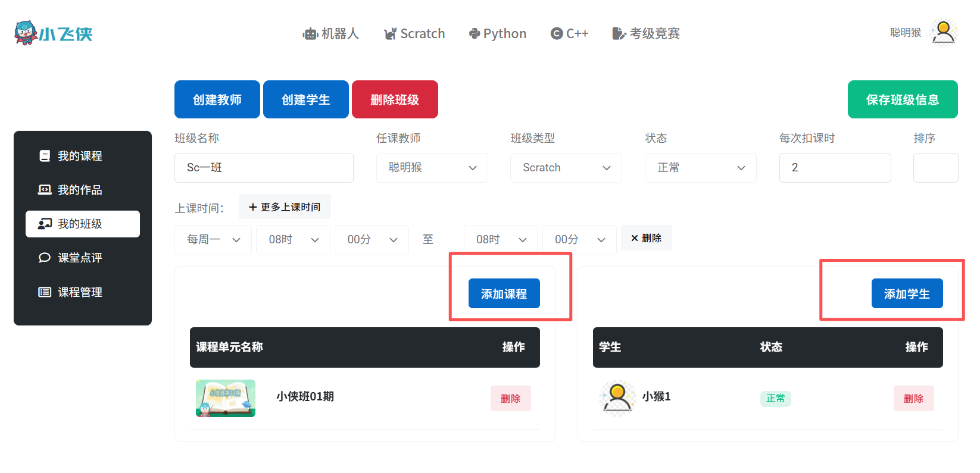Open the end minute dropdown after 至
The image size is (980, 473).
click(x=579, y=240)
